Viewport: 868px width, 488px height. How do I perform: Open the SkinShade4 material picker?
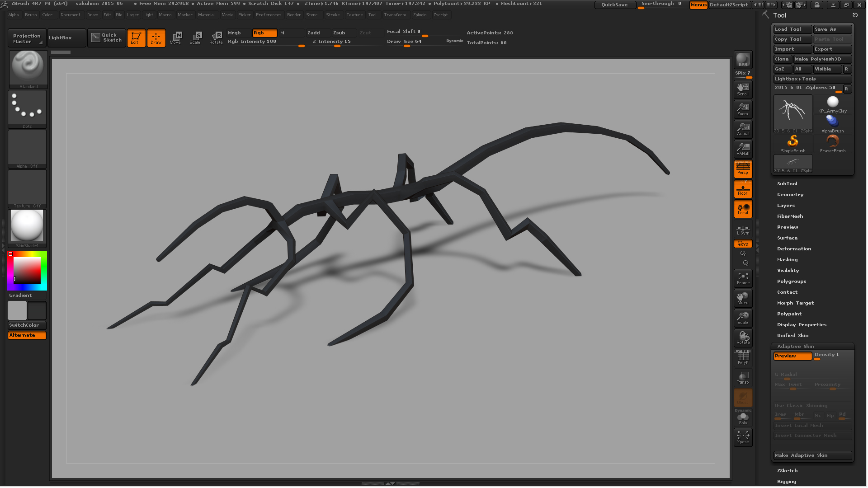click(27, 229)
